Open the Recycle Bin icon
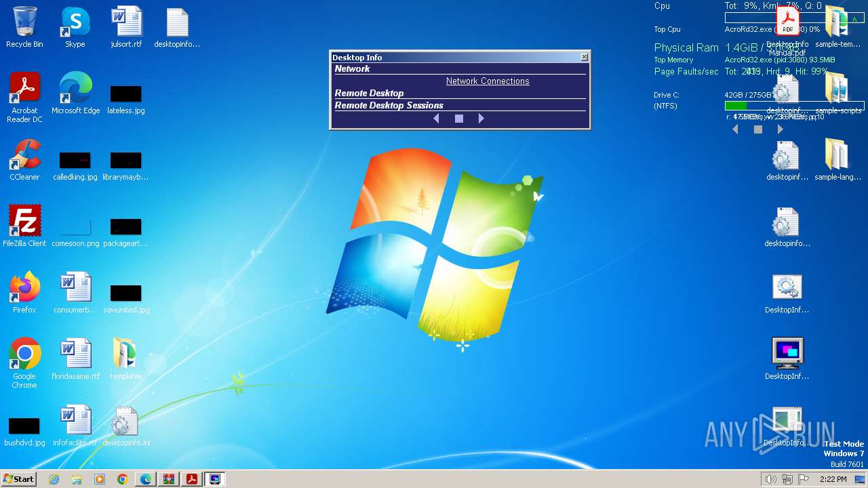 pos(24,27)
